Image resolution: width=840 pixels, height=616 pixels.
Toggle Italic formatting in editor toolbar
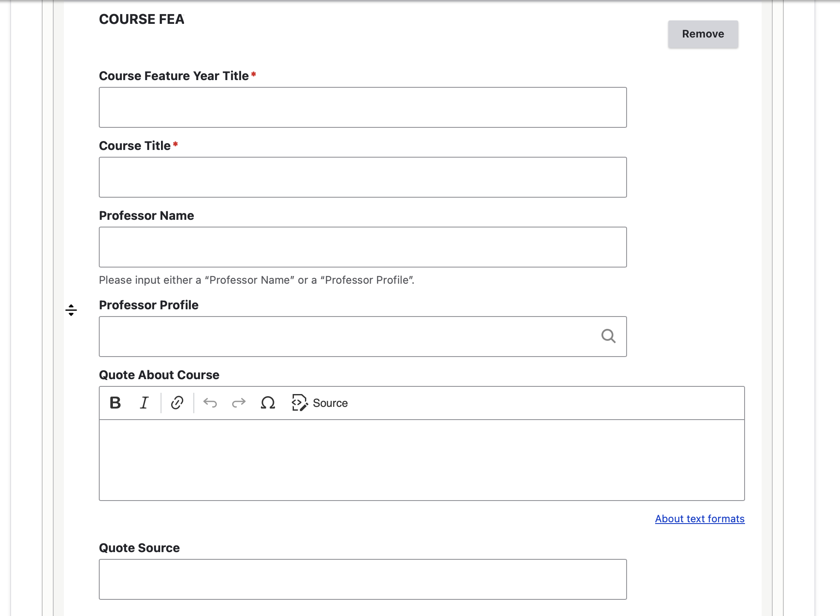(144, 403)
